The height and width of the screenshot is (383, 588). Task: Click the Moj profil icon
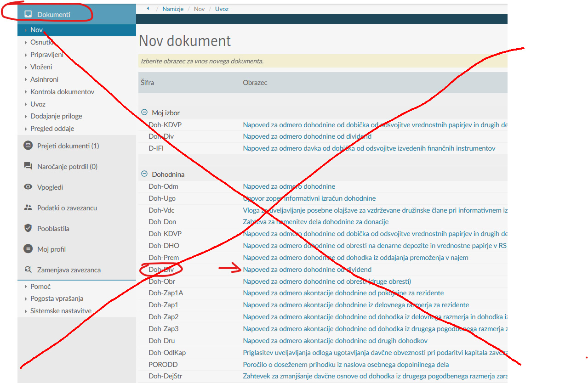[x=28, y=249]
